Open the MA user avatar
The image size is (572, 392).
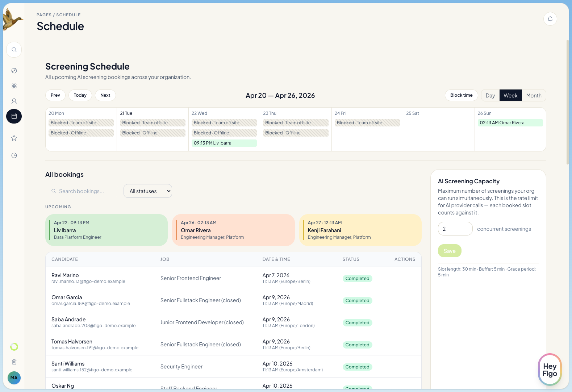(x=14, y=378)
